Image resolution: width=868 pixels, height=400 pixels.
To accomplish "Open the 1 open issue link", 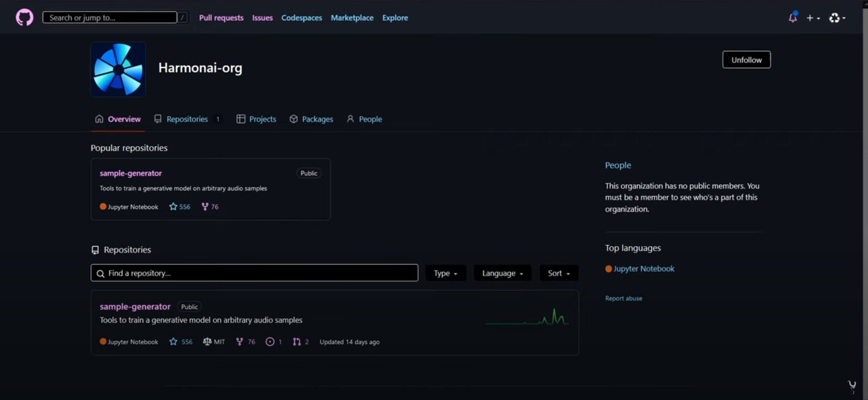I will tap(274, 342).
